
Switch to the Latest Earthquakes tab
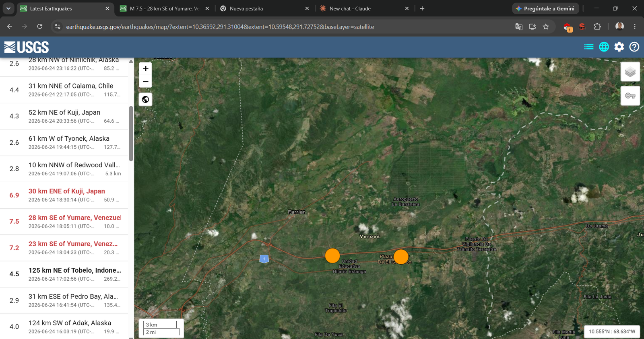(64, 8)
